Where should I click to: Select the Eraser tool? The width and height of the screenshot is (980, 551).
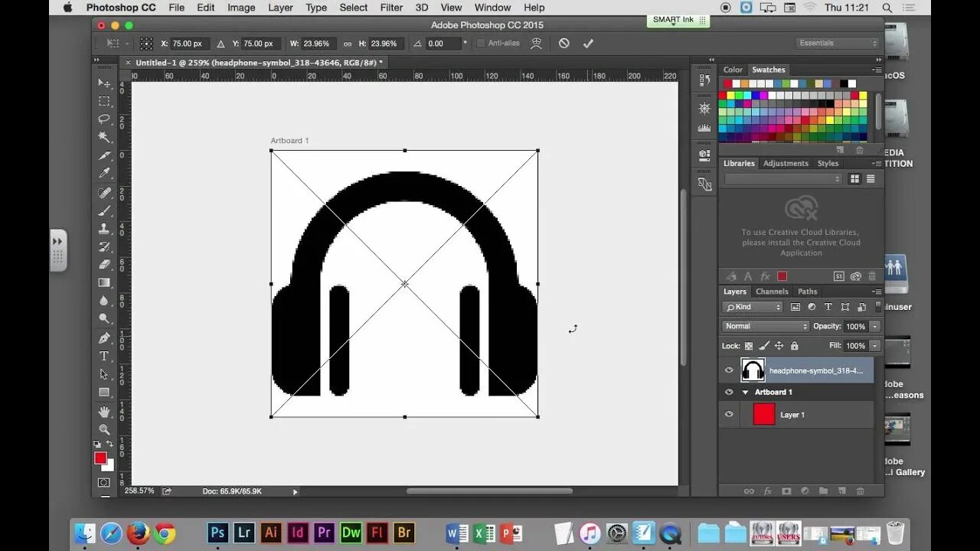coord(104,264)
